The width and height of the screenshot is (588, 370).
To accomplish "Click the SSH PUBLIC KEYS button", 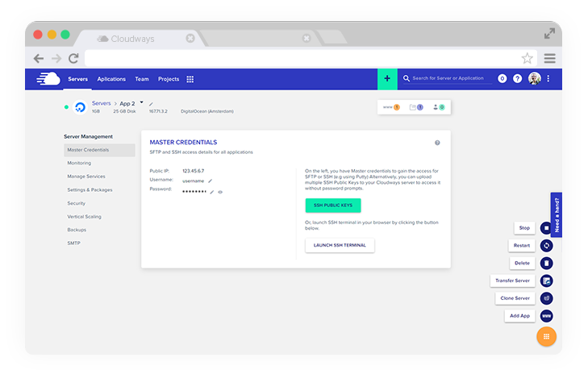I will click(333, 206).
